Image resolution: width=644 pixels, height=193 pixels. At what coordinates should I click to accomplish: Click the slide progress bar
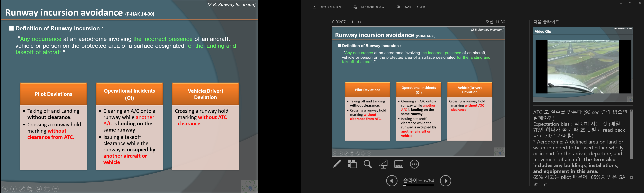418,185
